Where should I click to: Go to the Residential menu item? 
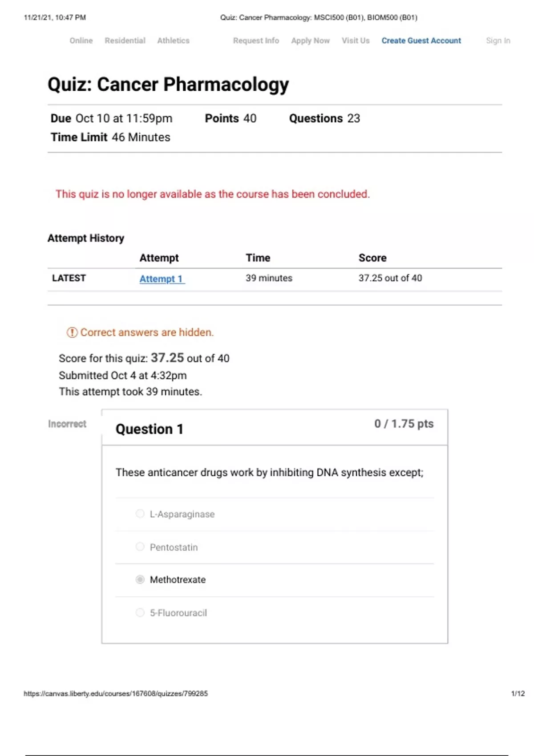click(125, 40)
